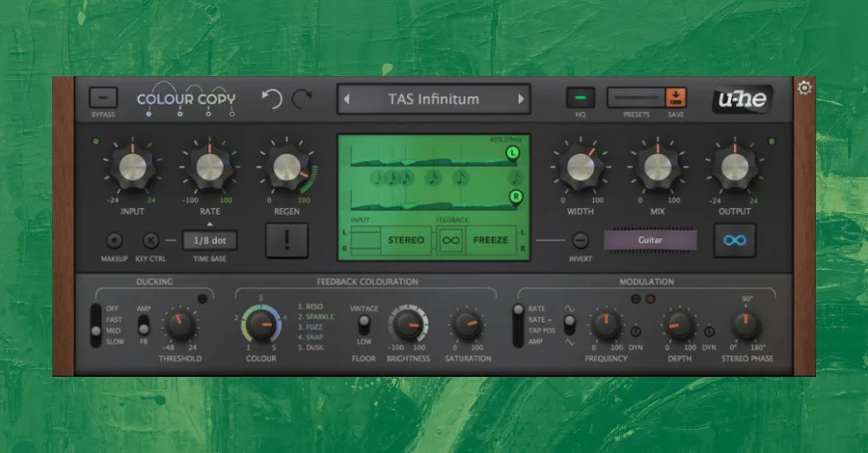The image size is (868, 453).
Task: Click the modulation Frequency knob
Action: pos(607,325)
